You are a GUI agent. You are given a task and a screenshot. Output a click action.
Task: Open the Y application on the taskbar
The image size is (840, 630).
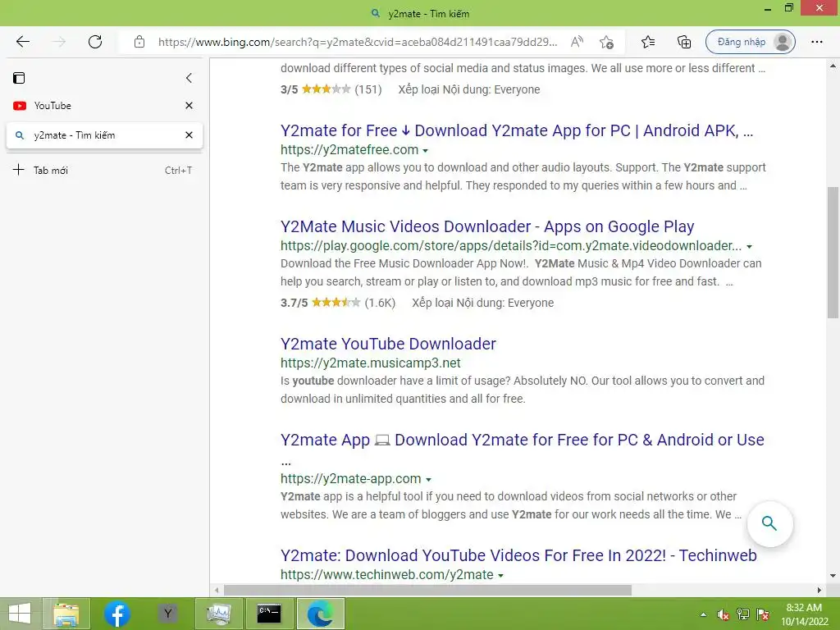pos(167,614)
